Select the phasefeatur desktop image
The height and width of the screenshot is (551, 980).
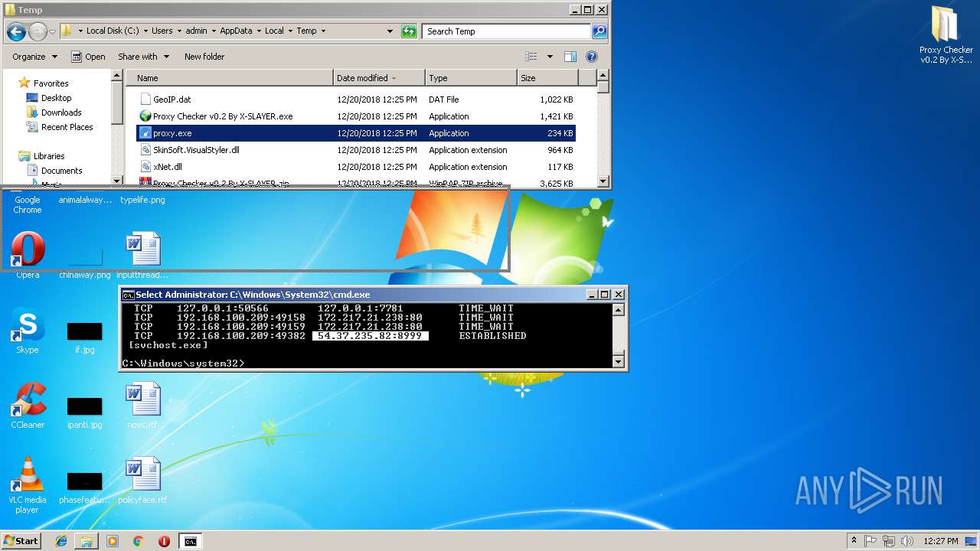click(x=84, y=487)
